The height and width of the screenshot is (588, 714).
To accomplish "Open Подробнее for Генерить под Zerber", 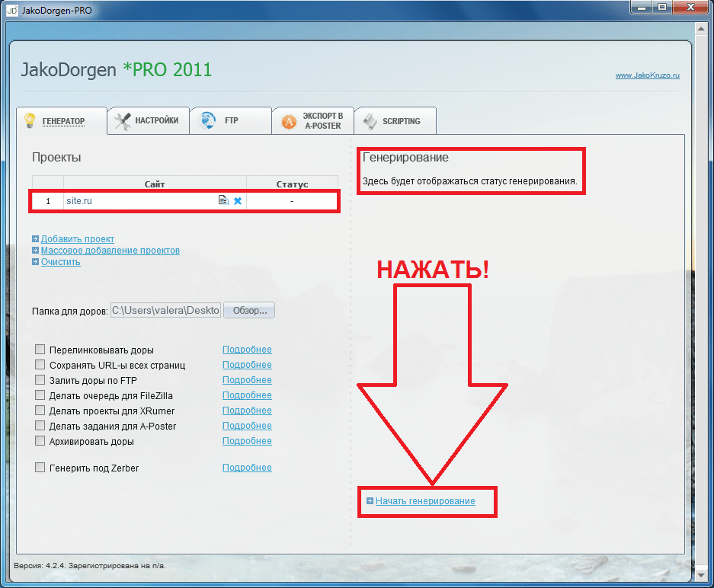I will click(x=247, y=468).
